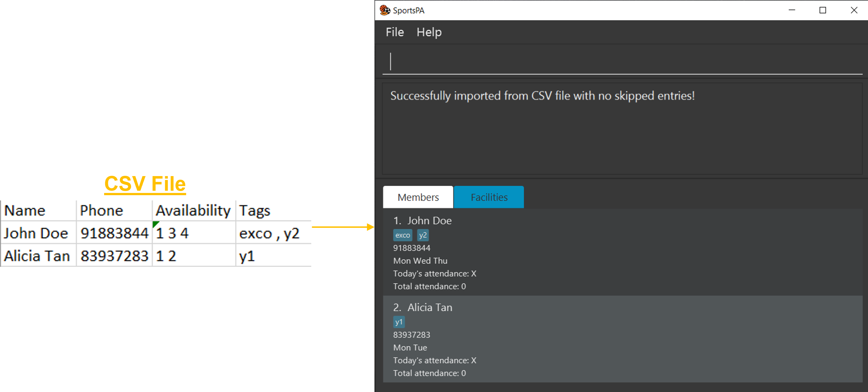868x392 pixels.
Task: Click the '1 2' availability cell in CSV
Action: [194, 255]
